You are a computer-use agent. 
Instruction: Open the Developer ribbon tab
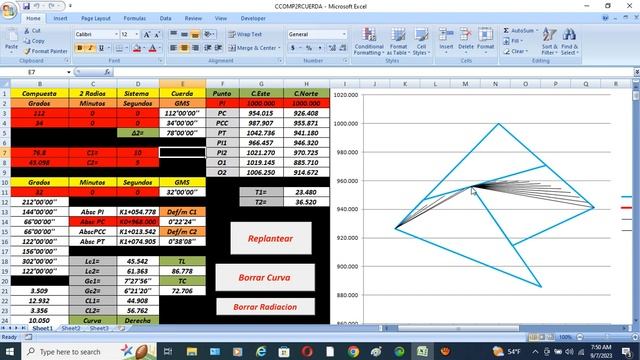point(253,18)
